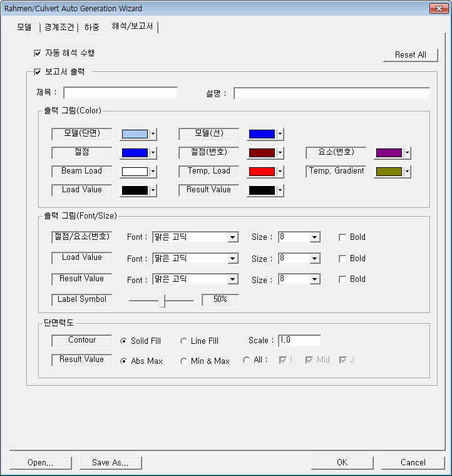Toggle the 자동 해석 수행 checkbox
This screenshot has width=452, height=476.
pyautogui.click(x=38, y=54)
